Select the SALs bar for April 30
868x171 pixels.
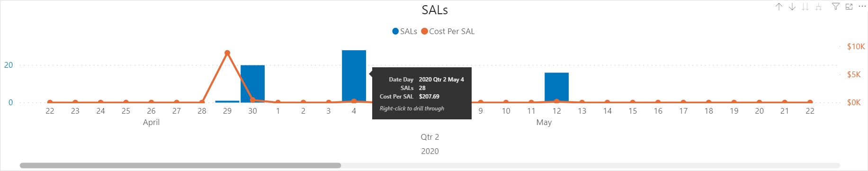[x=252, y=84]
